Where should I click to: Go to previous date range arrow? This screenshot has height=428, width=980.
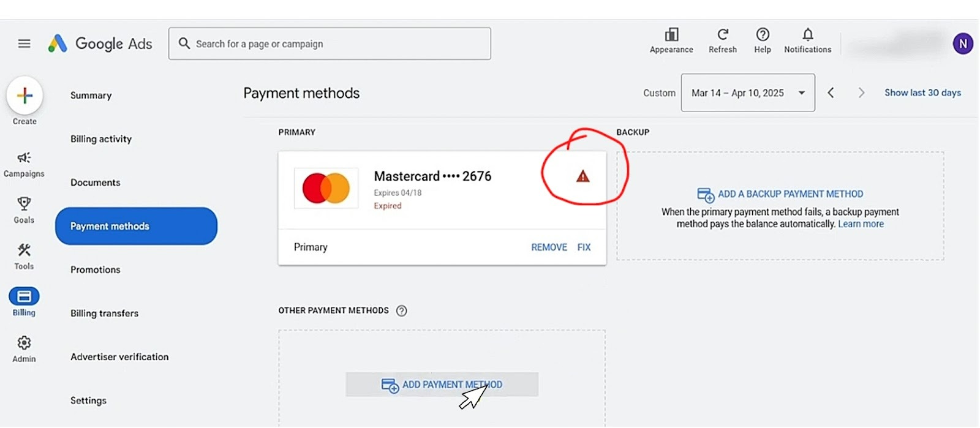[831, 93]
